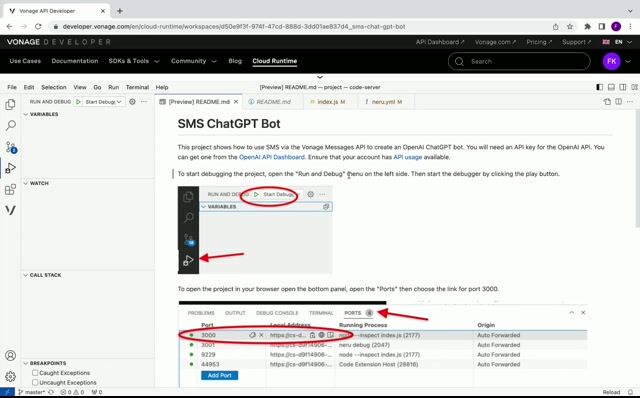Open the Vonage extension icon in activity bar
Image resolution: width=640 pixels, height=398 pixels.
pyautogui.click(x=11, y=210)
